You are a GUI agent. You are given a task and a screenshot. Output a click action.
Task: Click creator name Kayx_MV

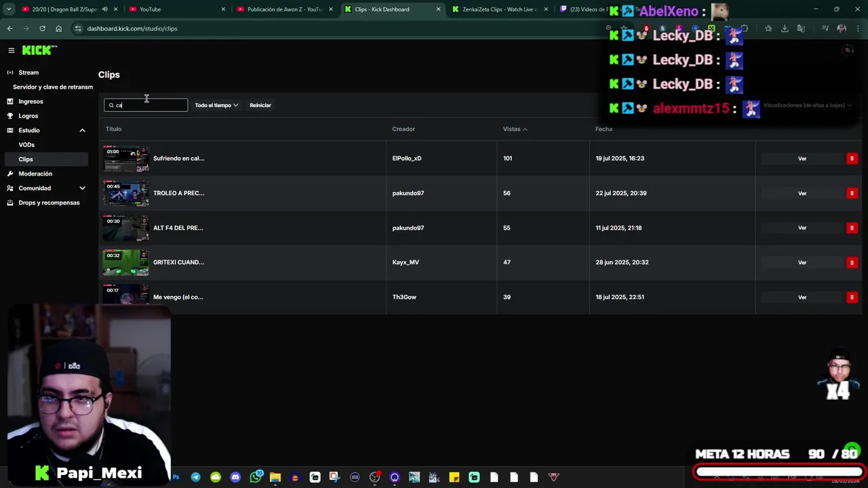click(406, 262)
